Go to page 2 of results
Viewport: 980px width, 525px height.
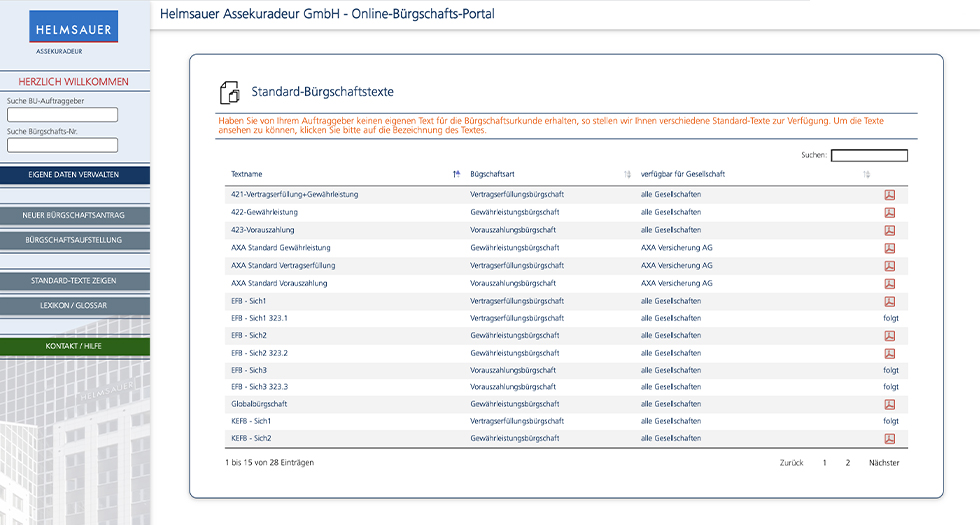click(848, 463)
